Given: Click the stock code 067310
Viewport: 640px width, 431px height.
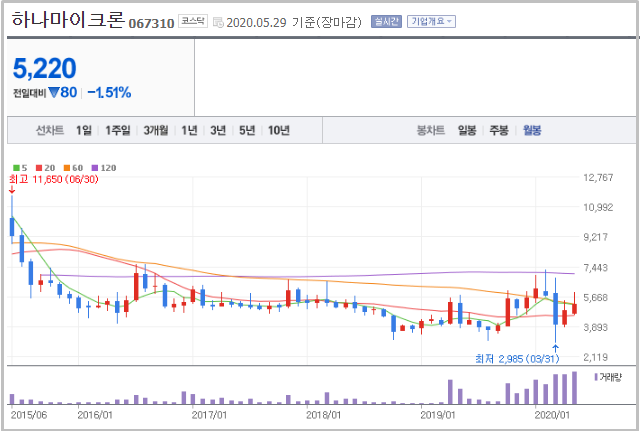Looking at the screenshot, I should tap(151, 23).
